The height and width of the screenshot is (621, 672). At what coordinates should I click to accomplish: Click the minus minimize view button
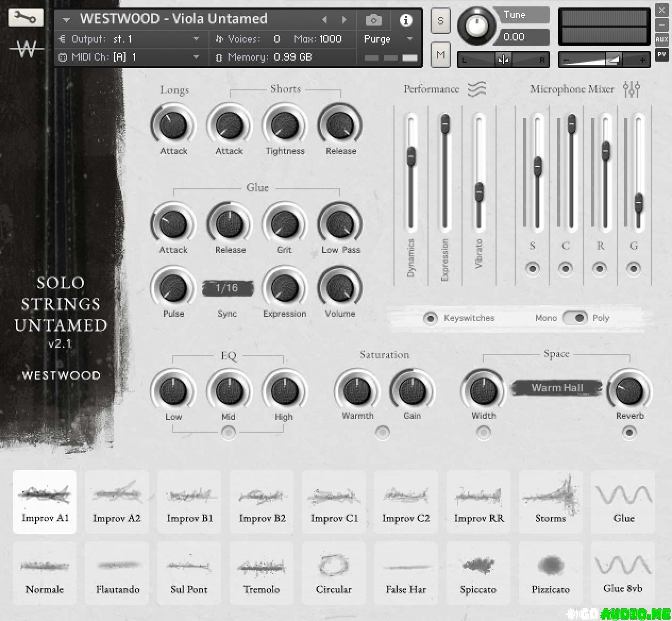661,25
